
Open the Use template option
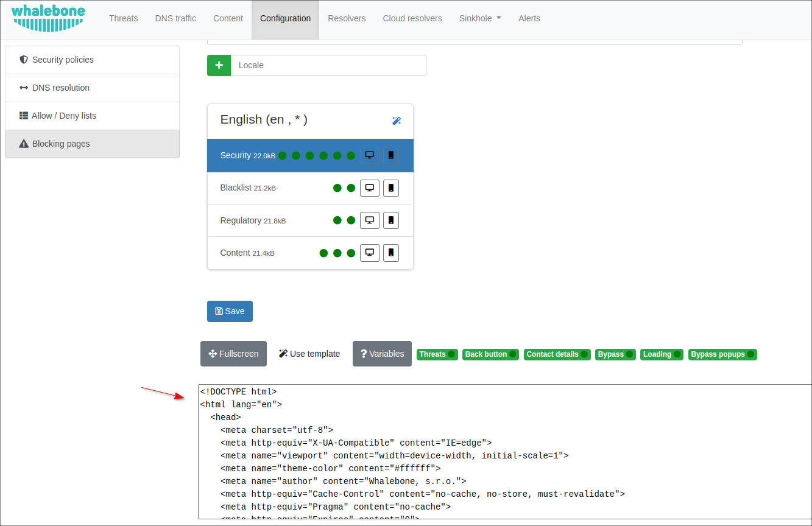[x=309, y=354]
